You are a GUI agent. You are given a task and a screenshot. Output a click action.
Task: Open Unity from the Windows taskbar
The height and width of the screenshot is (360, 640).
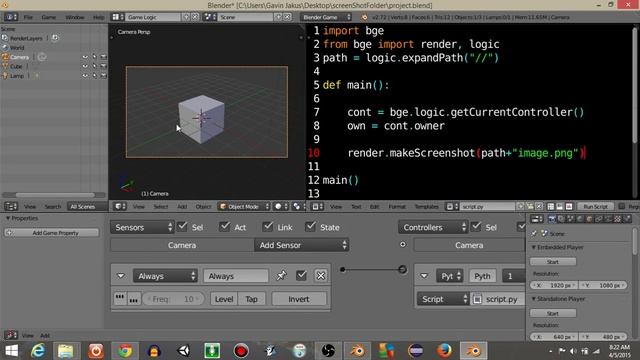pos(184,351)
